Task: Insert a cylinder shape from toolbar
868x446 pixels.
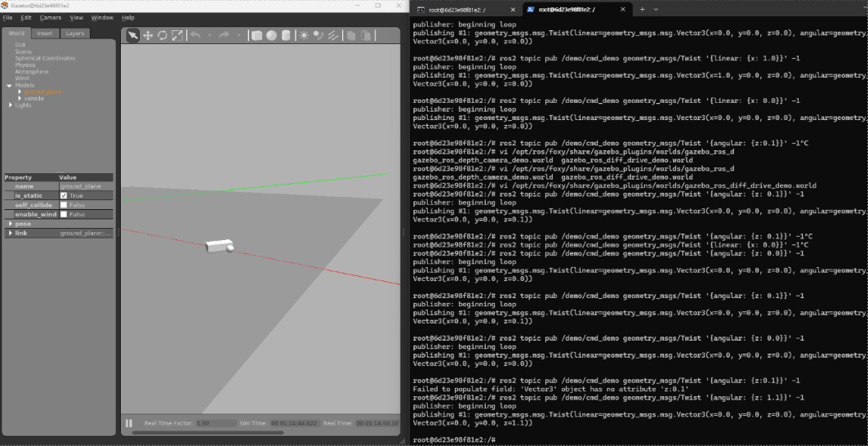Action: point(286,35)
